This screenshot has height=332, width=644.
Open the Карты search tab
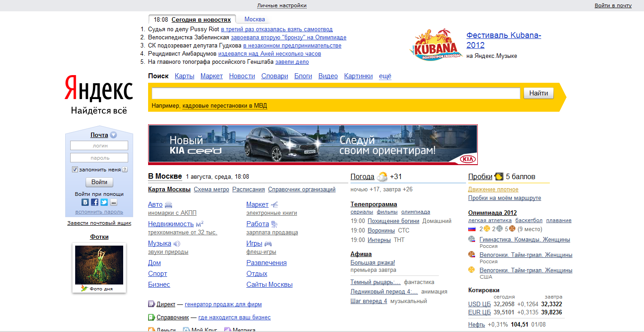tap(184, 76)
